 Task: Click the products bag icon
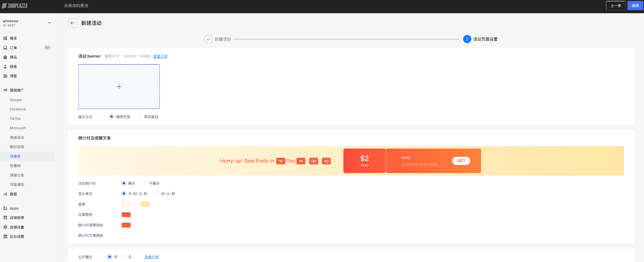click(5, 57)
